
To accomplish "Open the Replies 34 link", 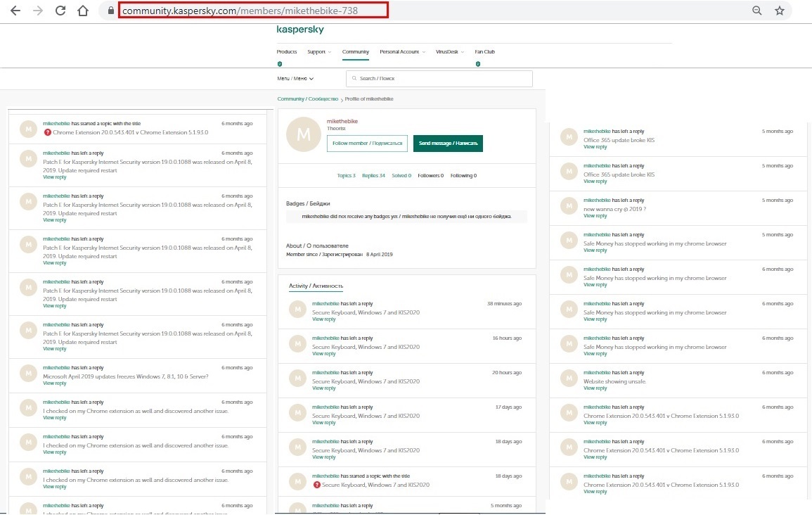I will [x=373, y=176].
